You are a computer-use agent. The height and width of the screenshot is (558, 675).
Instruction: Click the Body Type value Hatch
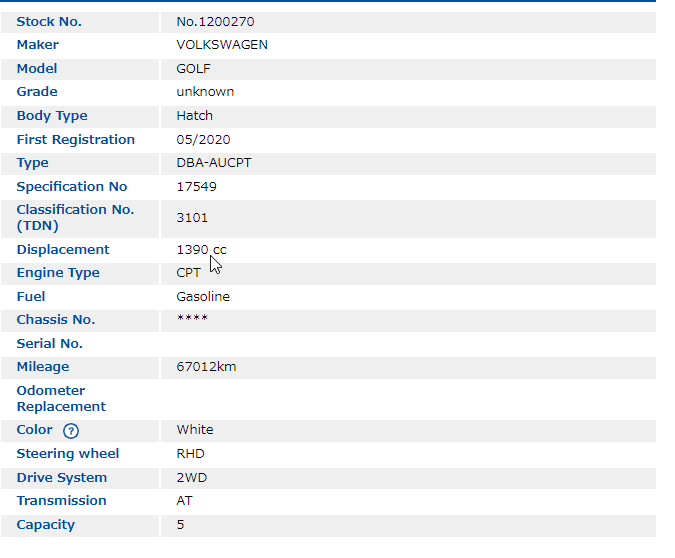(x=194, y=116)
